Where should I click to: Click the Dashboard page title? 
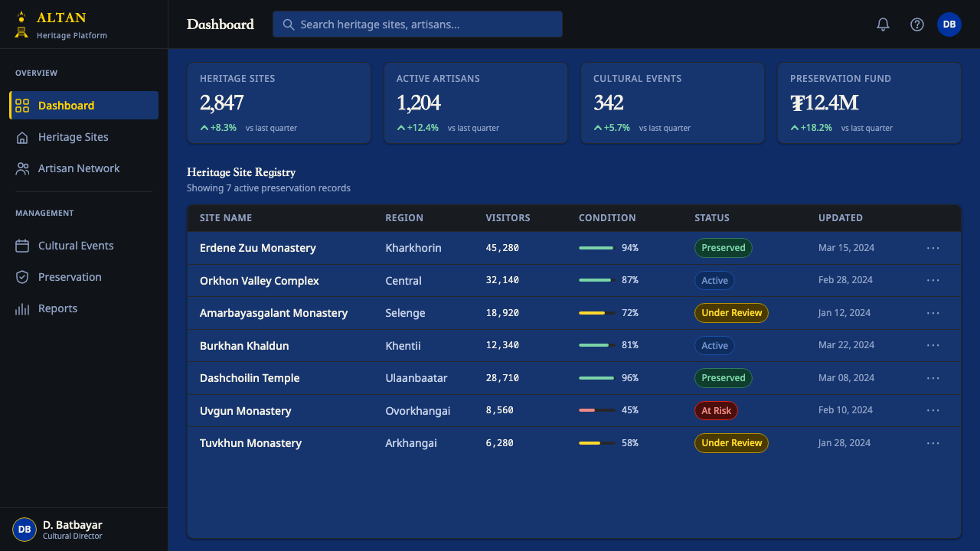coord(220,24)
